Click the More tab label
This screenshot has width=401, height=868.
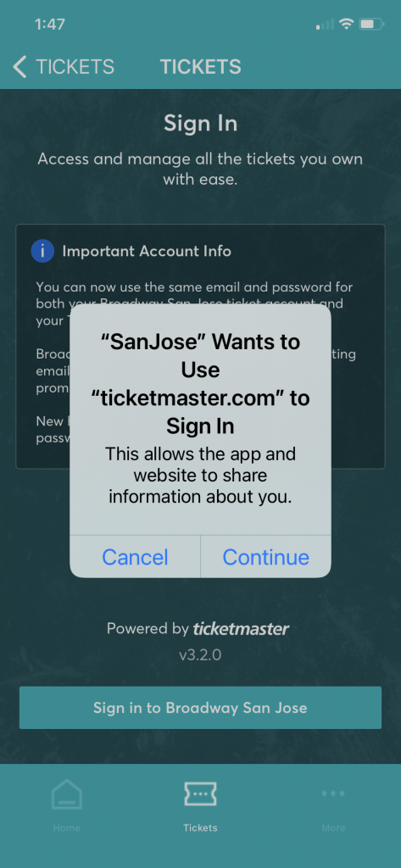tap(333, 828)
